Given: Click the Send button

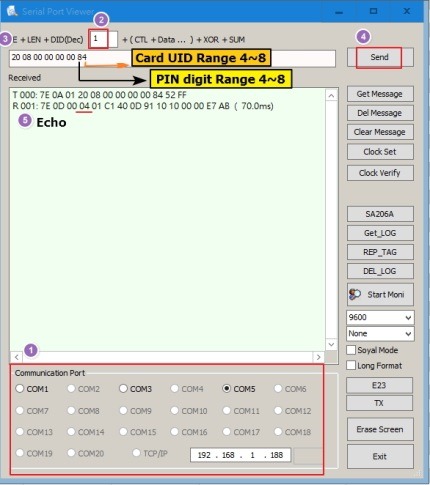Looking at the screenshot, I should tap(380, 57).
